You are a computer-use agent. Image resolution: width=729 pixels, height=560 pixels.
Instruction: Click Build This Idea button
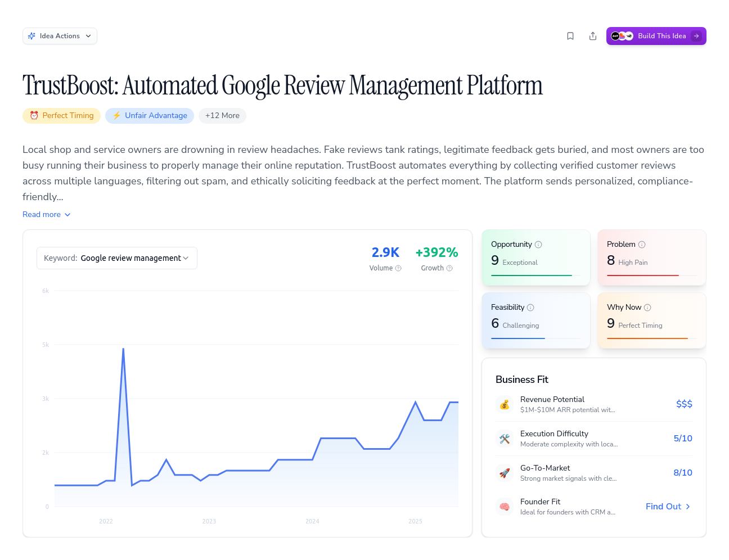(x=656, y=36)
